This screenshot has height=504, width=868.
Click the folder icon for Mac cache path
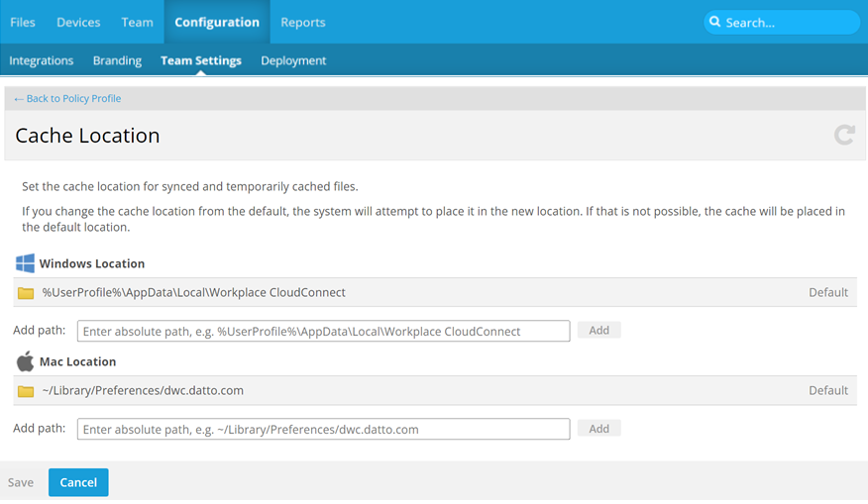tap(26, 391)
